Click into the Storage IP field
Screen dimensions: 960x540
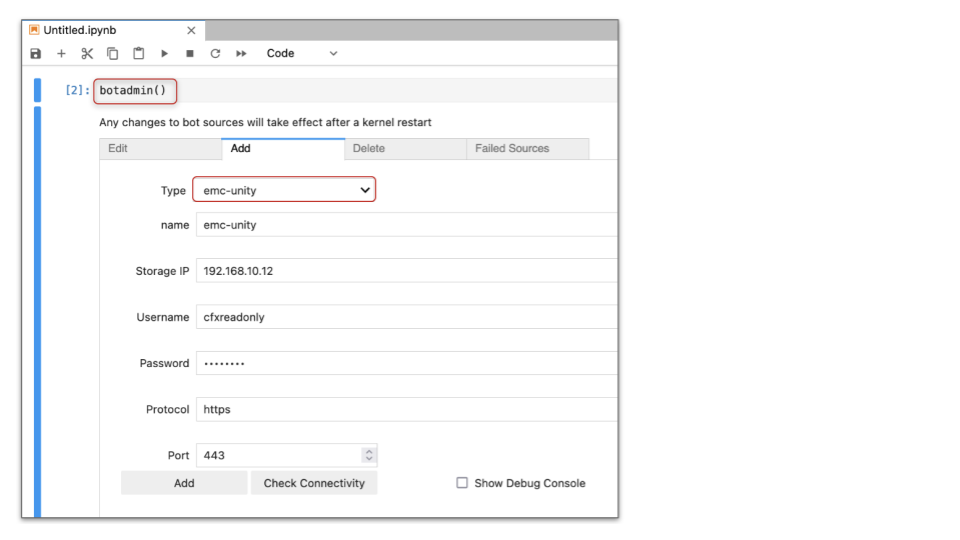pos(405,271)
